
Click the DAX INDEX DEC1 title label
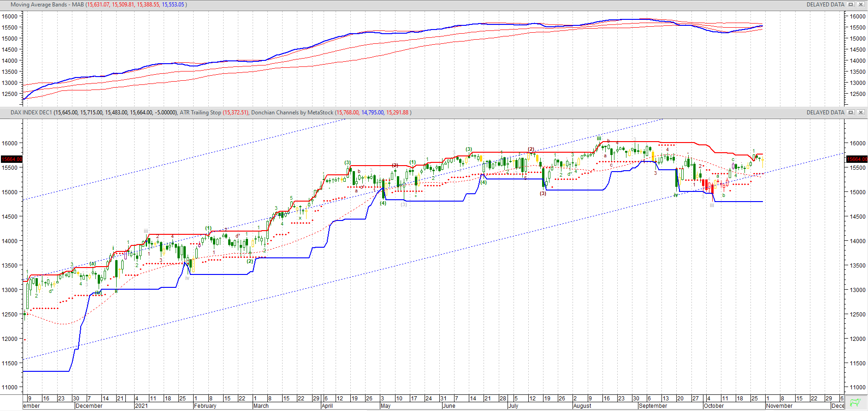tap(31, 113)
